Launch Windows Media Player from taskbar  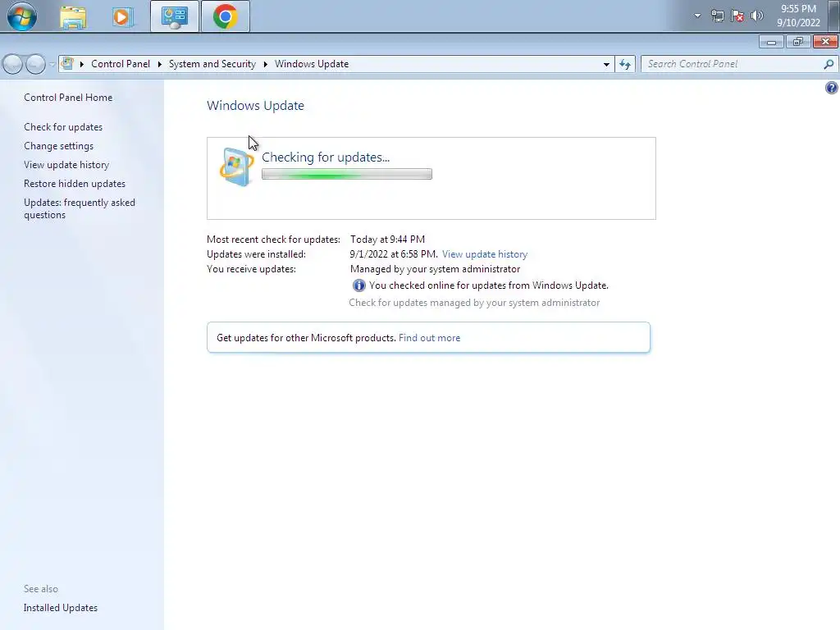[x=123, y=16]
